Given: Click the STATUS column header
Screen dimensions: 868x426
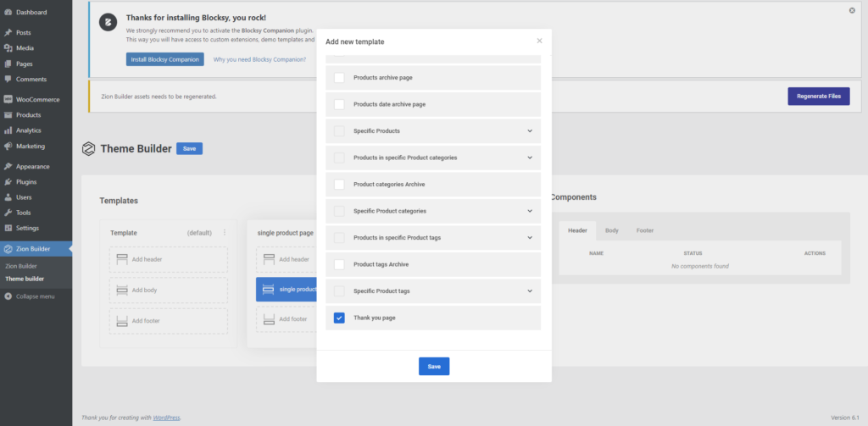Looking at the screenshot, I should coord(693,253).
